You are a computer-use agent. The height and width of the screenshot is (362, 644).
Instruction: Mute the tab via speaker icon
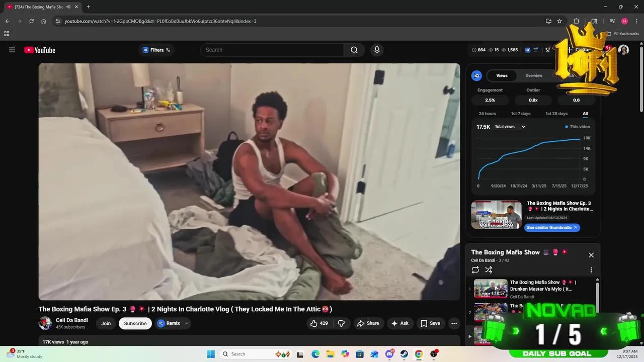click(x=68, y=7)
